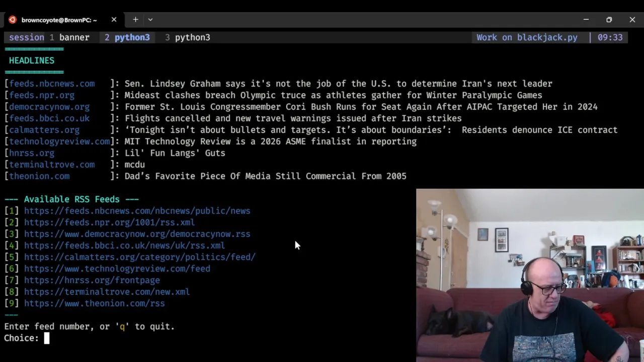
Task: Click the Cori Bush headline
Action: click(x=361, y=107)
